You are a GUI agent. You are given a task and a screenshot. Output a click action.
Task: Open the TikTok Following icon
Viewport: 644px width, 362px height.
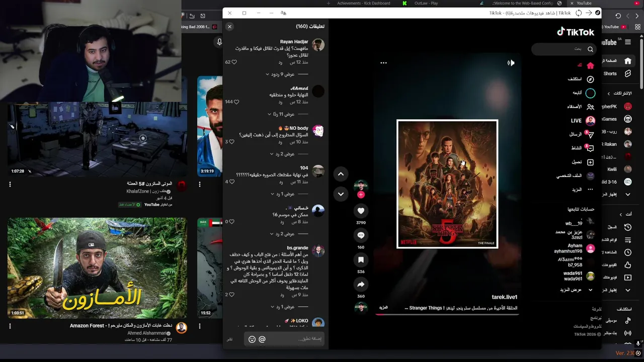click(x=590, y=93)
